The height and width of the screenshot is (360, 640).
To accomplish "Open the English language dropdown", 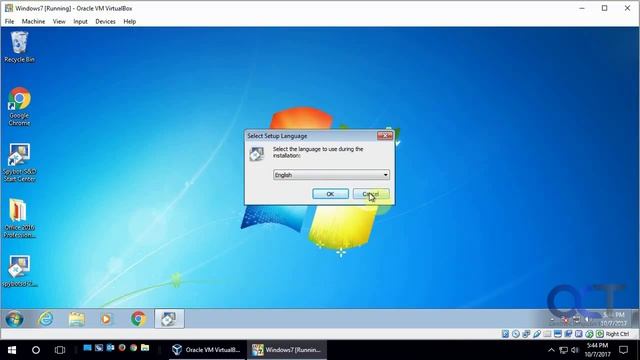I will (331, 175).
